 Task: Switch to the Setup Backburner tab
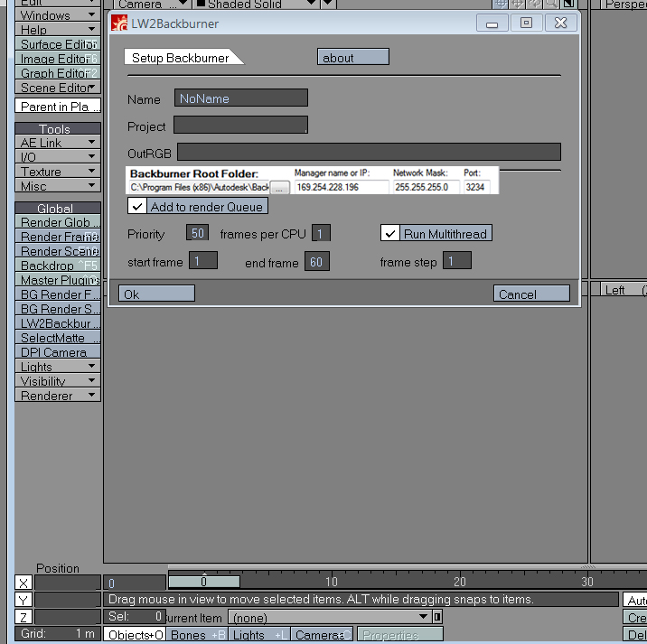(180, 58)
